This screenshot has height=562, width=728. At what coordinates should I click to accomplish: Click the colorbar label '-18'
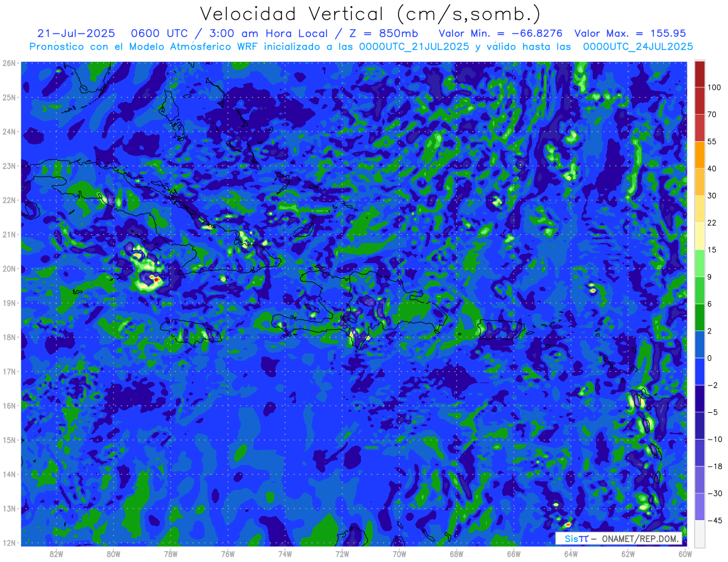click(714, 466)
